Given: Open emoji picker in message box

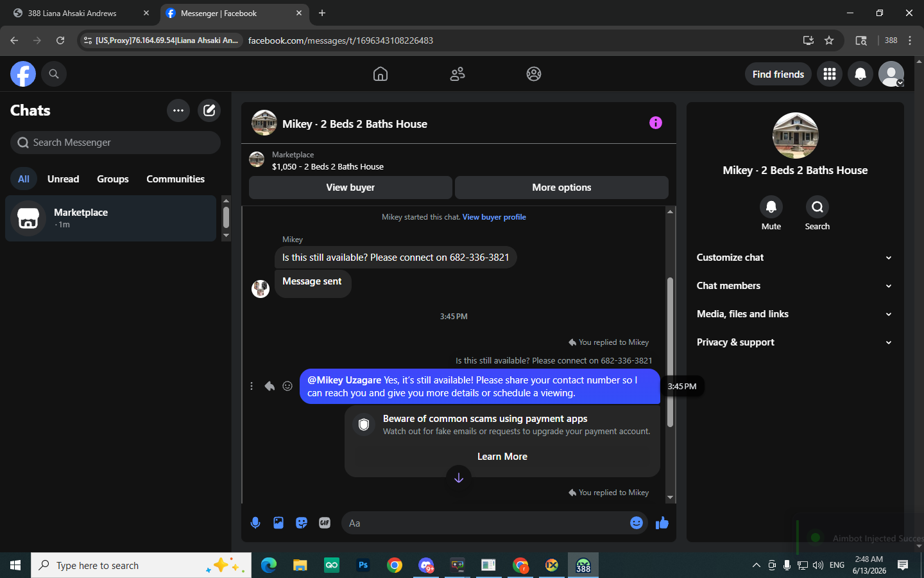Looking at the screenshot, I should pyautogui.click(x=637, y=523).
